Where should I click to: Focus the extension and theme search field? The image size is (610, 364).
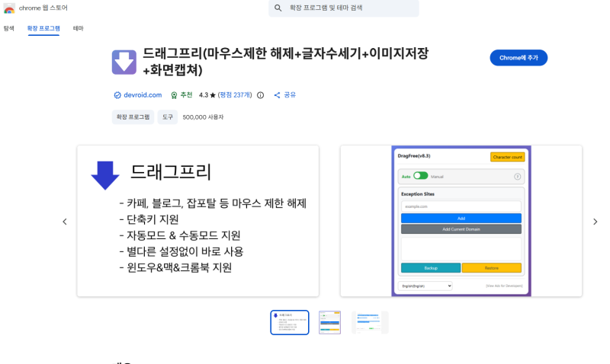[344, 8]
